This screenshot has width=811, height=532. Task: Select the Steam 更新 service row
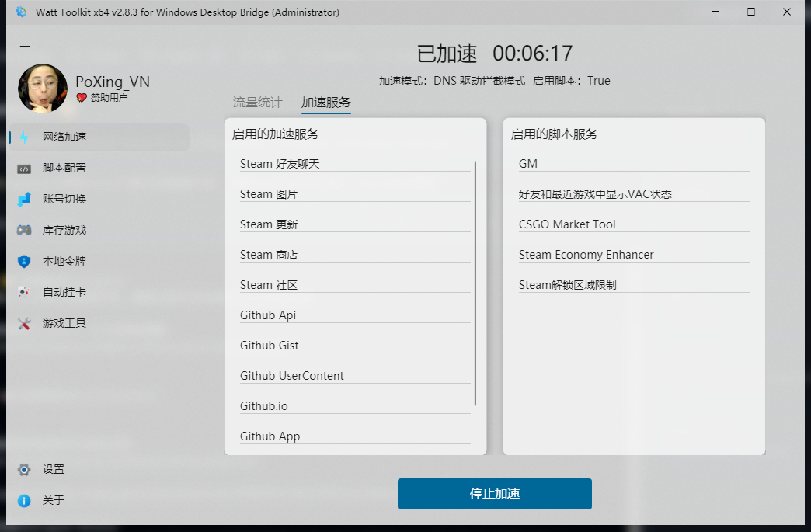(355, 224)
